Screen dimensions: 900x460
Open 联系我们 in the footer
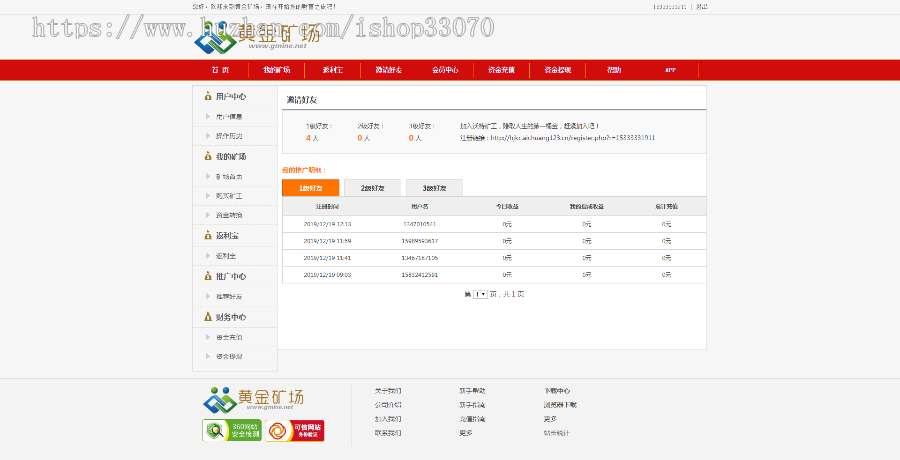pos(388,433)
